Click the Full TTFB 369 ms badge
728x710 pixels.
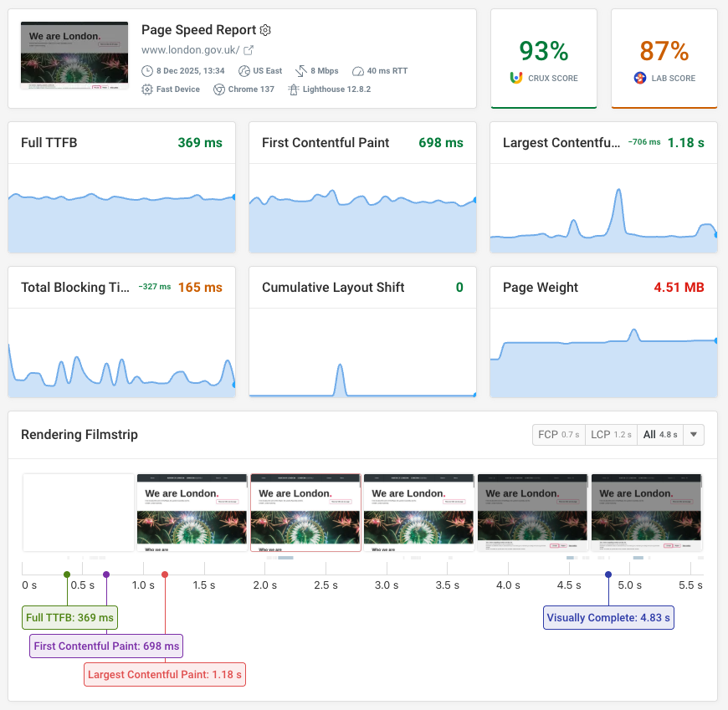pos(69,617)
